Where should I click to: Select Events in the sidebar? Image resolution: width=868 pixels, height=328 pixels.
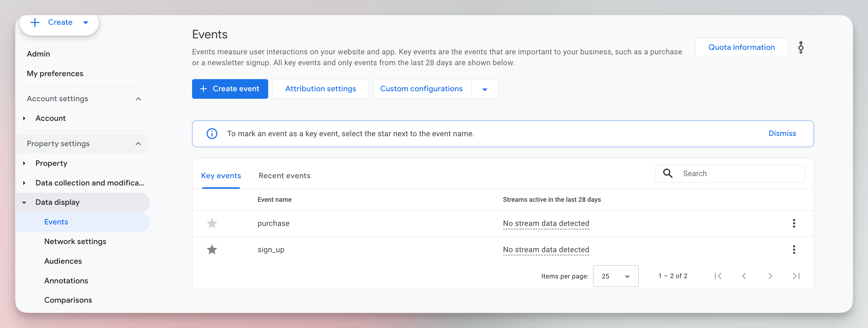pos(83,222)
